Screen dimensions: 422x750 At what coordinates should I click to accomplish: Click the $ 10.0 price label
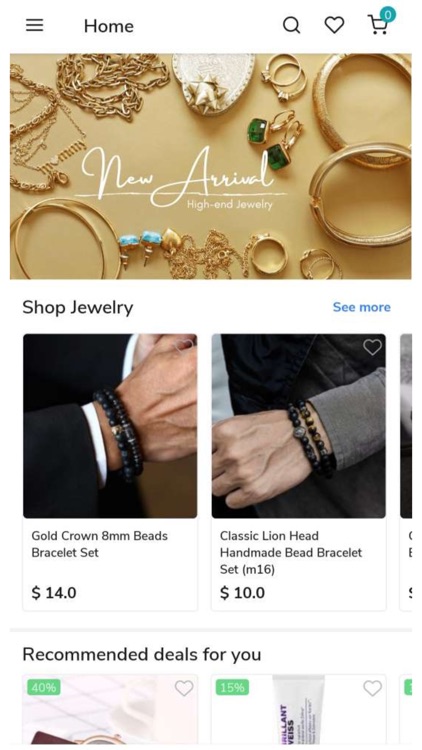pyautogui.click(x=242, y=593)
